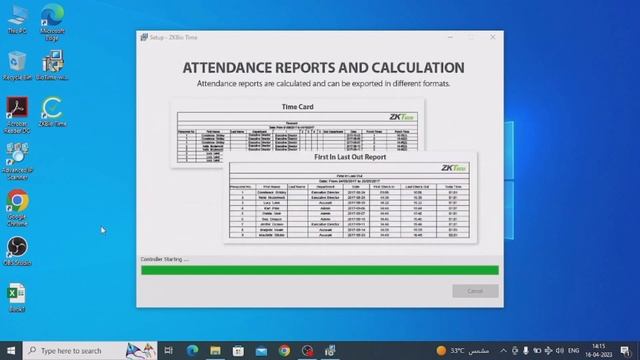Viewport: 640px width, 360px height.
Task: Open the Windows Start menu
Action: click(11, 351)
